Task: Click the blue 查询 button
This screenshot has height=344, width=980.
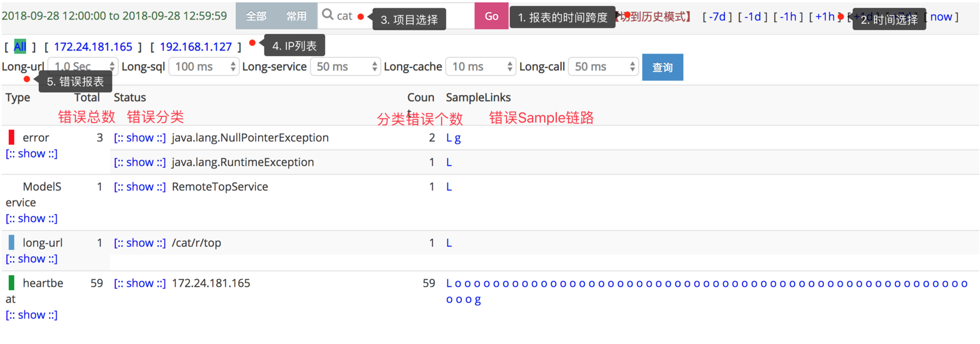Action: (663, 67)
